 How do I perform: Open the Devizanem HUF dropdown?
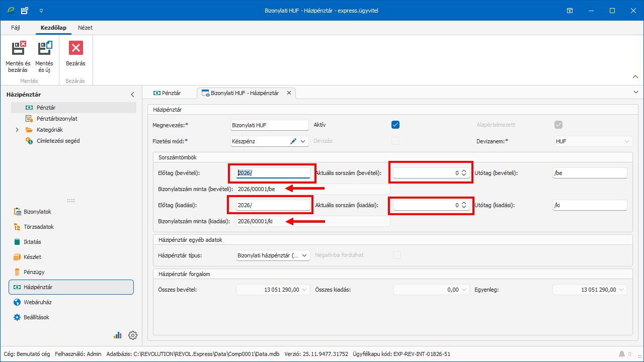pos(626,141)
